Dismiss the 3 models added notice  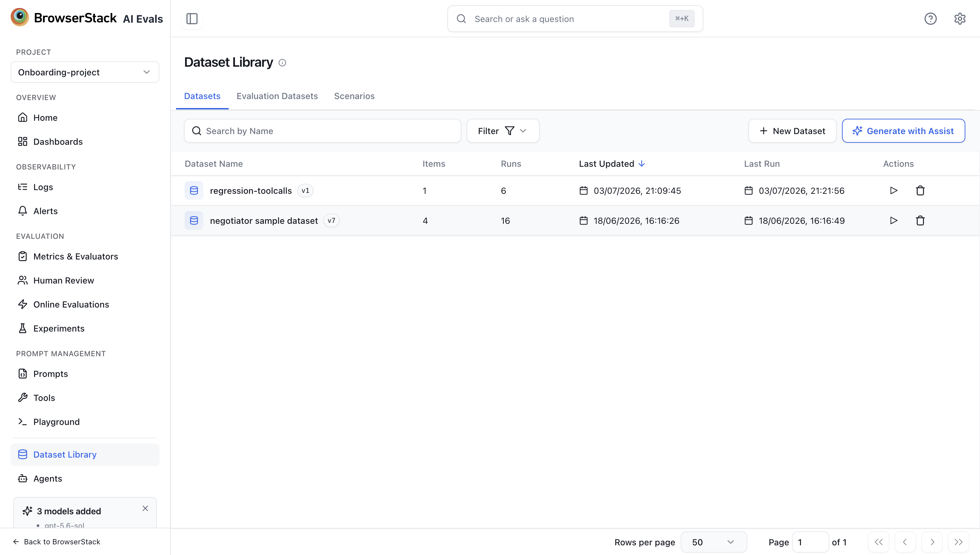pyautogui.click(x=145, y=509)
